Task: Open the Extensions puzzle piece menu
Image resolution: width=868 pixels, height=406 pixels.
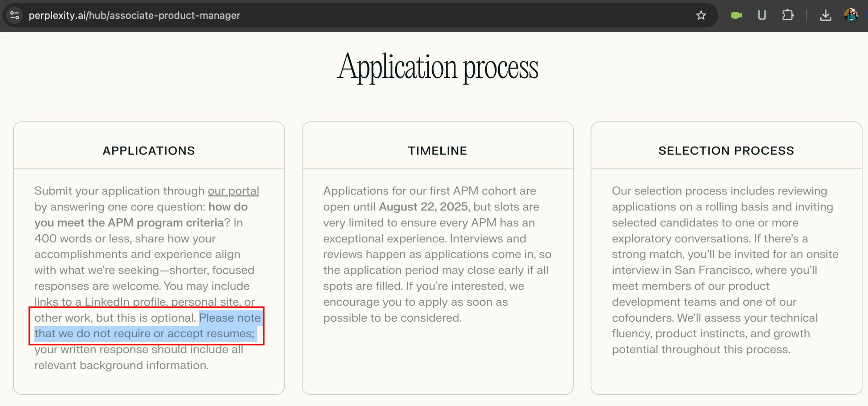Action: pos(787,15)
